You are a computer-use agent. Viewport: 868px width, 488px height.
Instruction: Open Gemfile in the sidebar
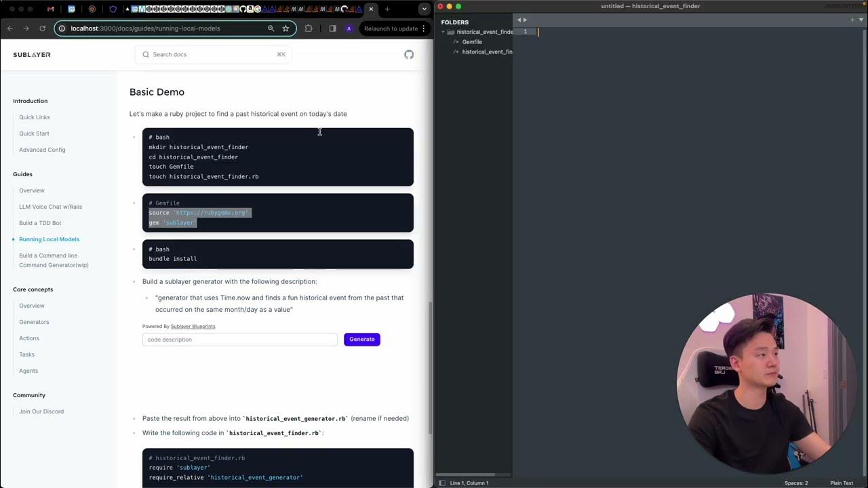[x=472, y=42]
